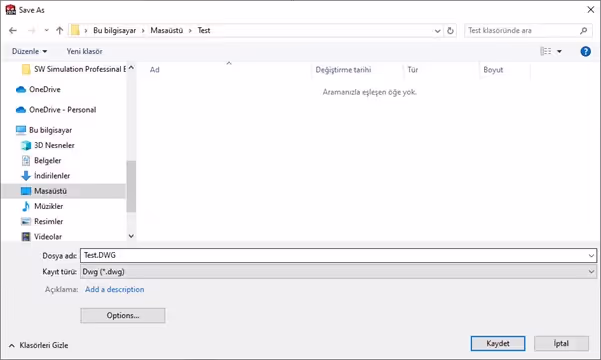Click the Bu bilgisayar computer icon

(21, 130)
